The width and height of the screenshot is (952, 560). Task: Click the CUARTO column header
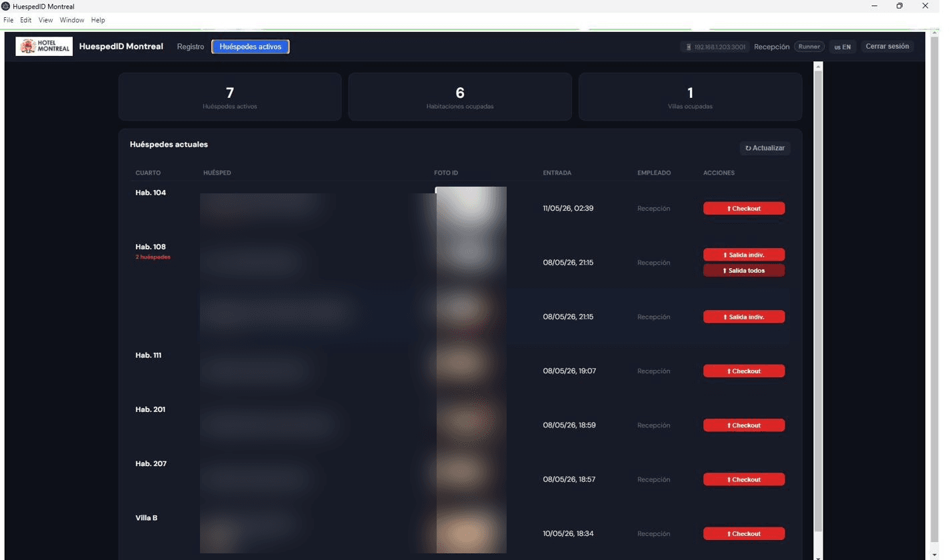click(x=148, y=173)
